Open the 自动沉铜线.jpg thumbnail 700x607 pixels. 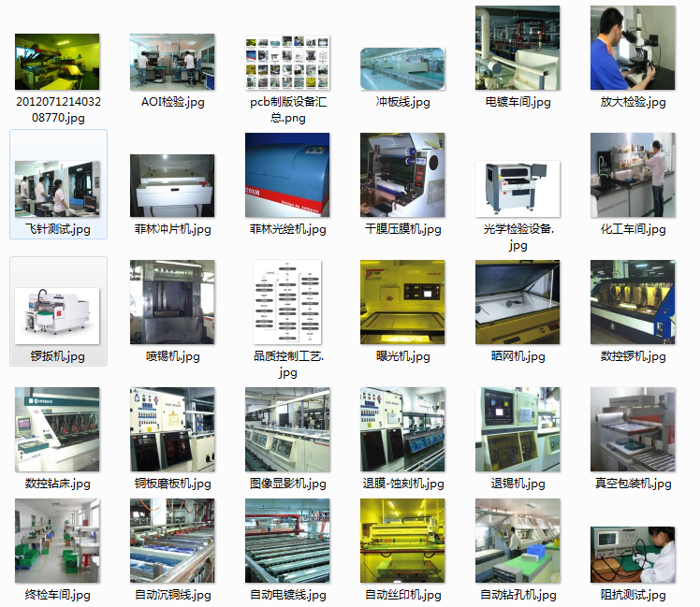(x=172, y=541)
